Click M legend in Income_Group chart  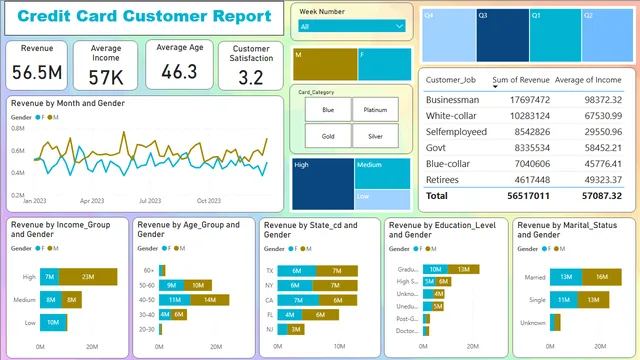(53, 248)
